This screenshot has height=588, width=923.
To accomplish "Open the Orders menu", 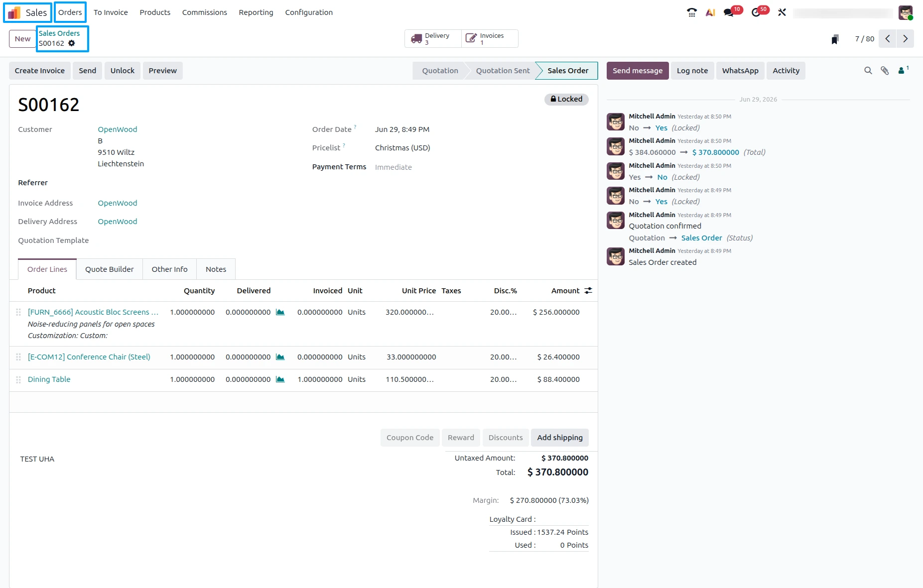I will (x=70, y=12).
